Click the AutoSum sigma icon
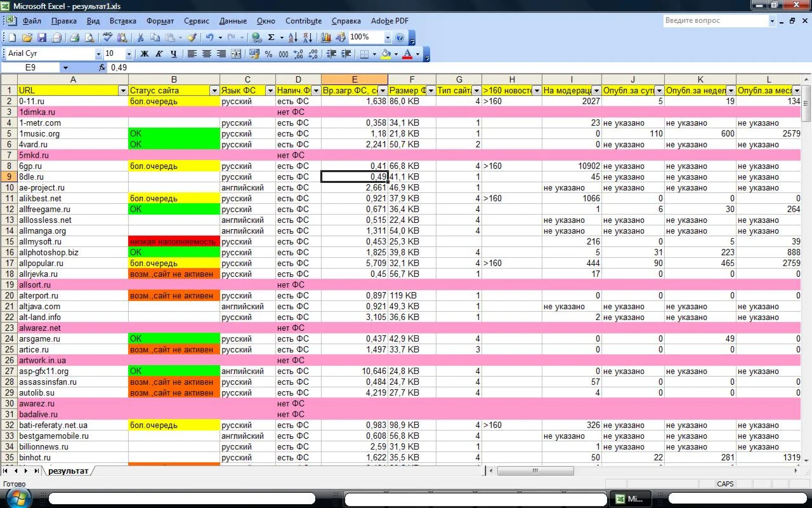812x508 pixels. pos(272,37)
